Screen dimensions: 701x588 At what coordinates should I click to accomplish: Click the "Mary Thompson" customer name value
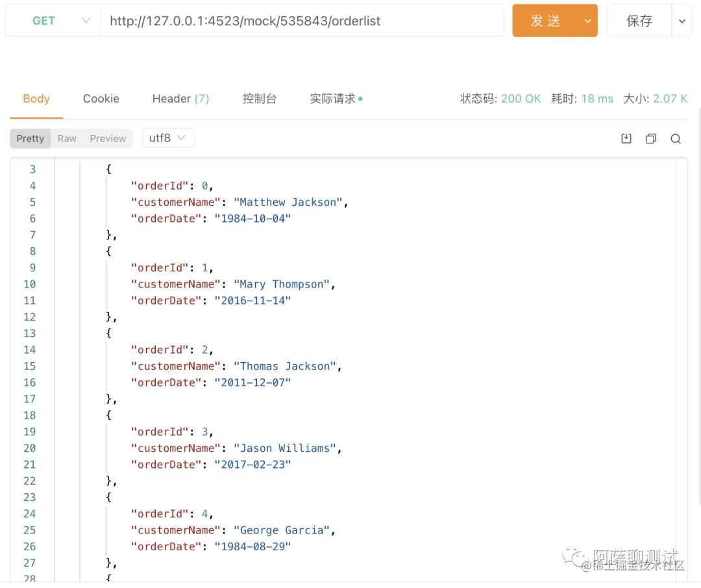(282, 284)
